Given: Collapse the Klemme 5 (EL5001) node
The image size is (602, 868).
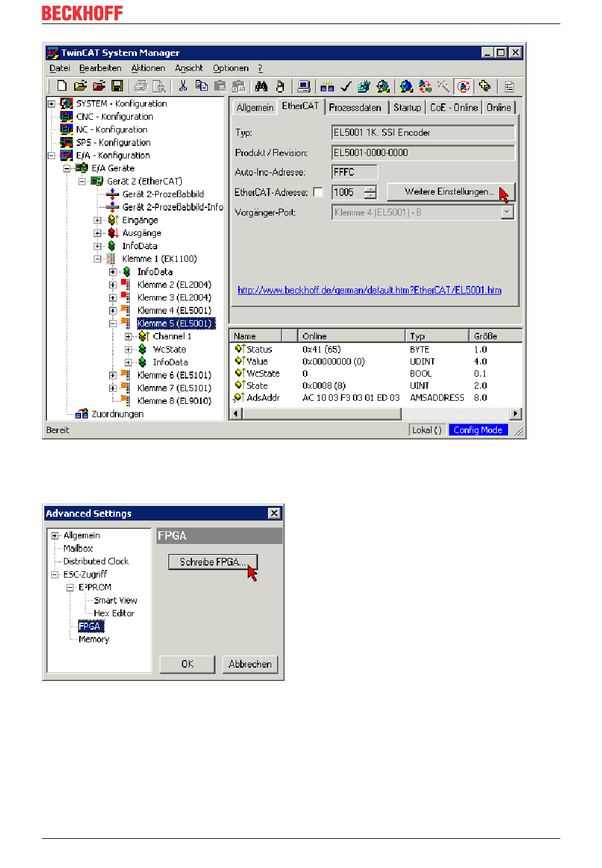Looking at the screenshot, I should pos(112,323).
